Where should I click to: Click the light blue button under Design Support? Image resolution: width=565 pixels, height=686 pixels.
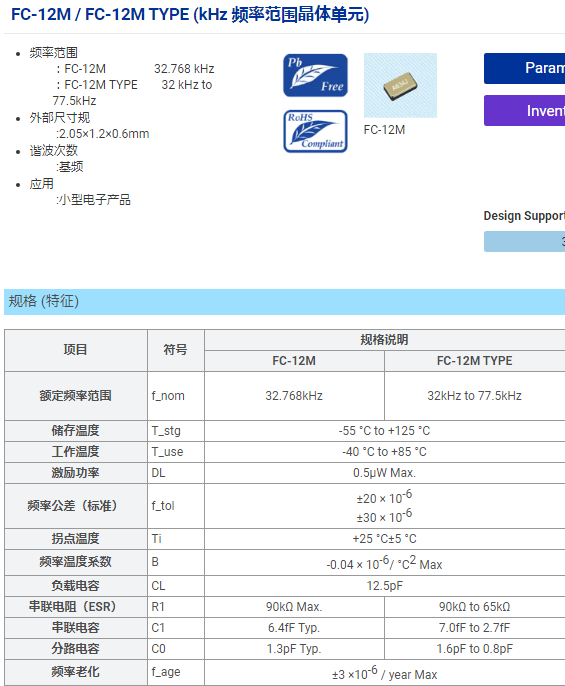[x=524, y=242]
